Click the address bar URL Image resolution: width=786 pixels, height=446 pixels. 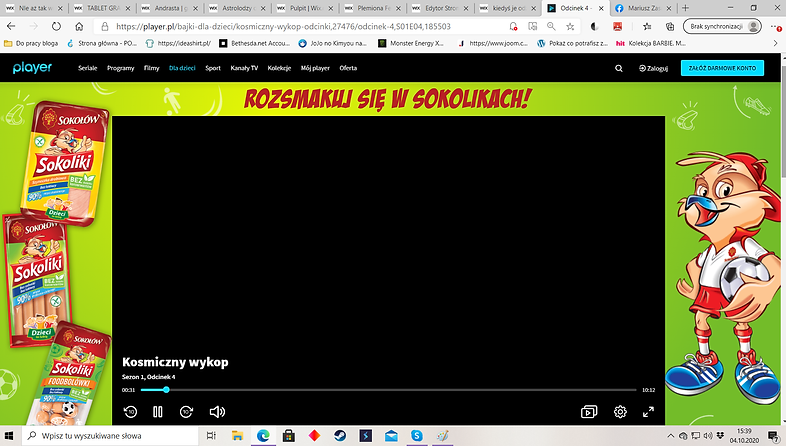pyautogui.click(x=283, y=27)
